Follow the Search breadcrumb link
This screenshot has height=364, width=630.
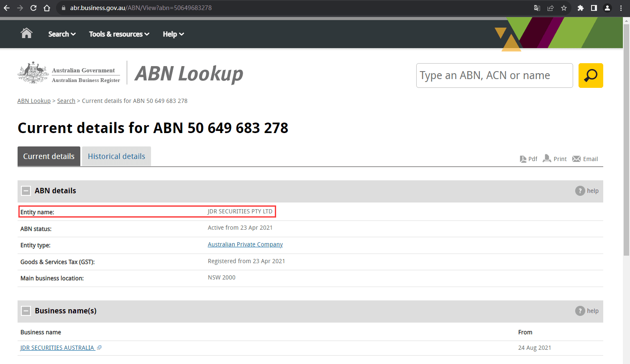pyautogui.click(x=66, y=101)
